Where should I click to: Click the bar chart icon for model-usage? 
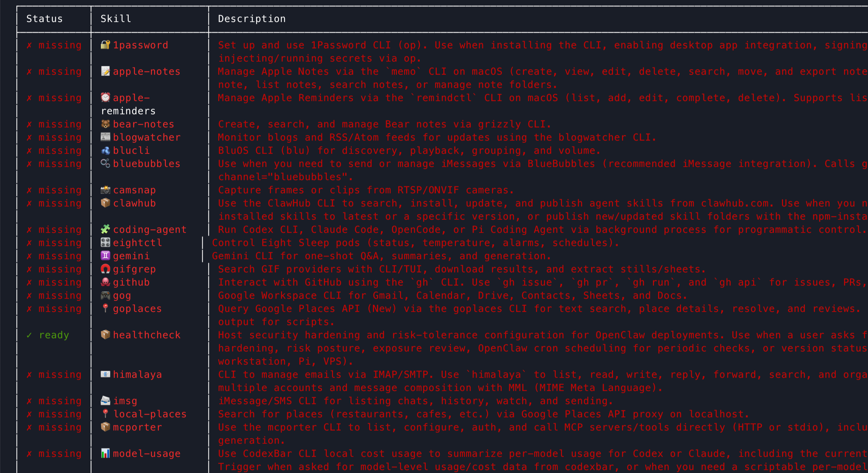(105, 453)
